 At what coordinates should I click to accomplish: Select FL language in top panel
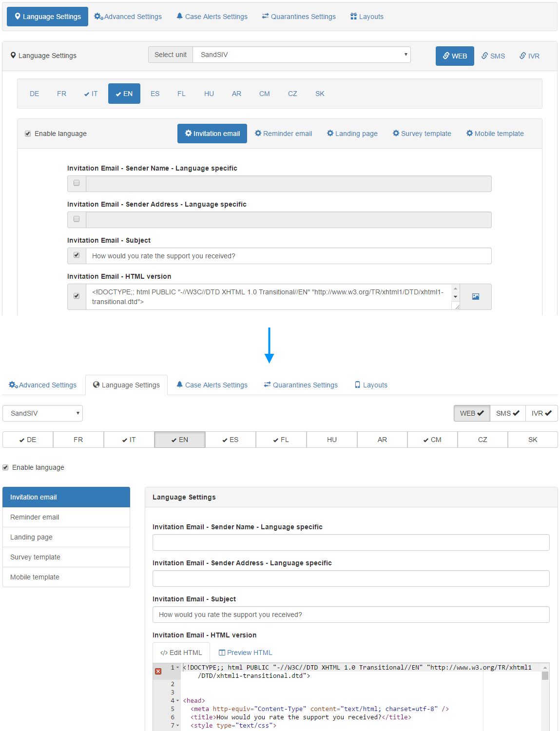pyautogui.click(x=181, y=94)
